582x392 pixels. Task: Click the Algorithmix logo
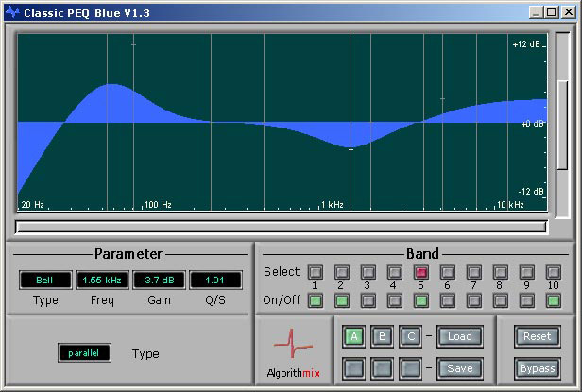coord(293,352)
